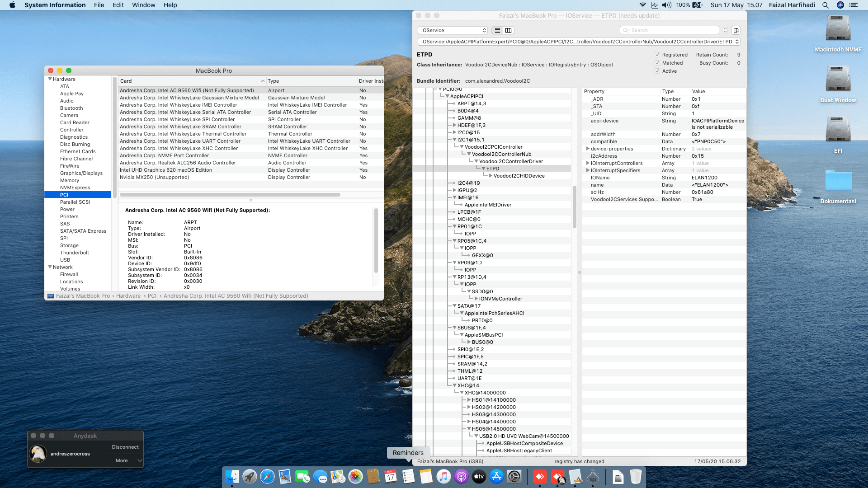
Task: Collapse the Network section in sidebar
Action: (50, 267)
